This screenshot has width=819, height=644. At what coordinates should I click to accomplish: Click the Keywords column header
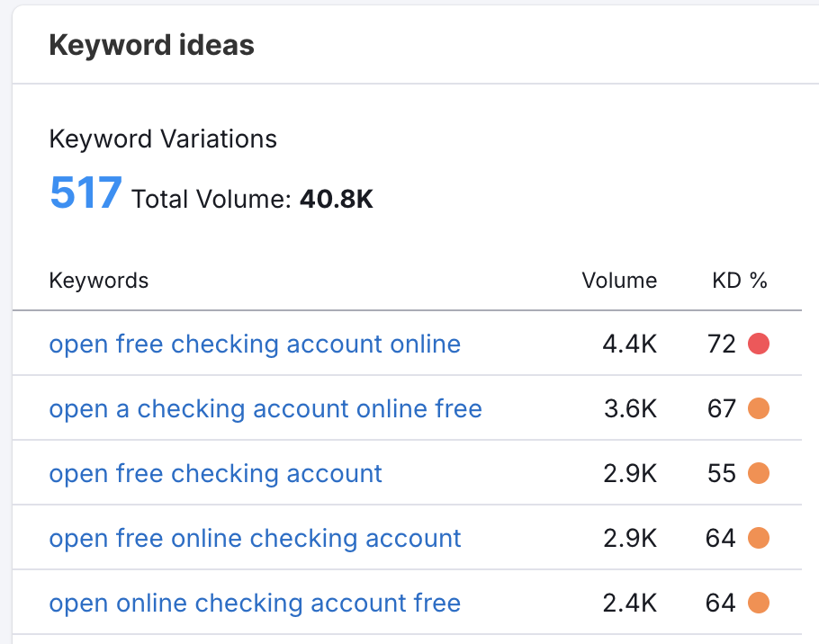click(x=99, y=281)
